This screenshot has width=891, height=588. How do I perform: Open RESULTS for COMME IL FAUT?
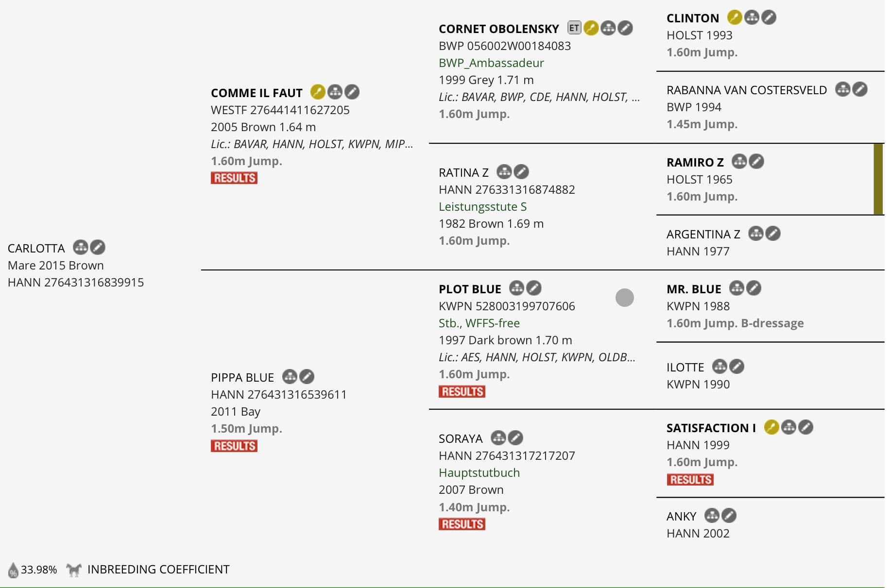pyautogui.click(x=234, y=178)
